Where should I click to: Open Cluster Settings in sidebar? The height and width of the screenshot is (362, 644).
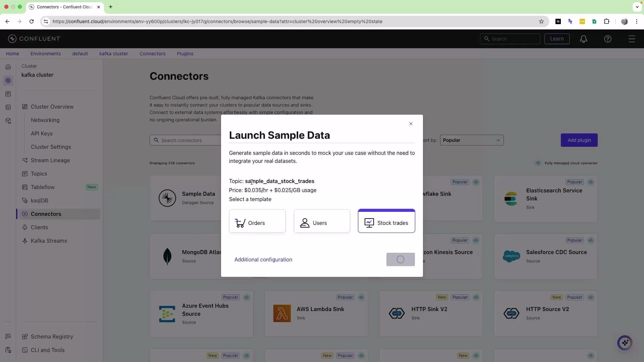(x=51, y=147)
